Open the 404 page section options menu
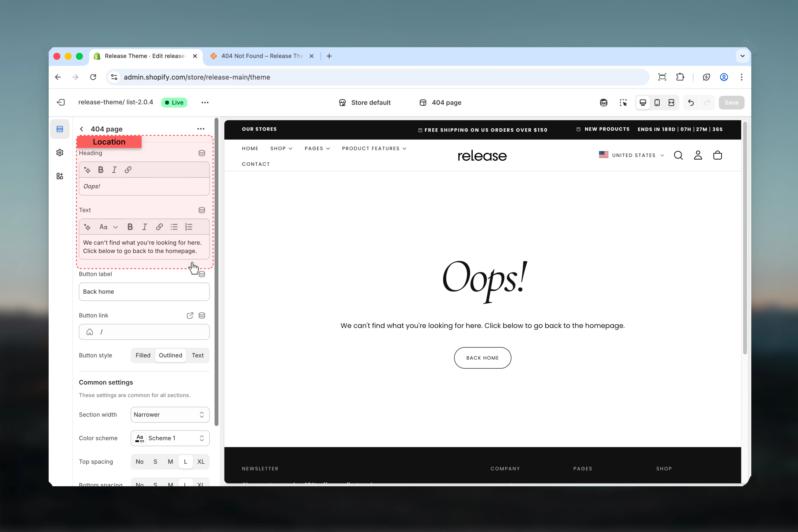Viewport: 798px width, 532px height. pyautogui.click(x=201, y=129)
